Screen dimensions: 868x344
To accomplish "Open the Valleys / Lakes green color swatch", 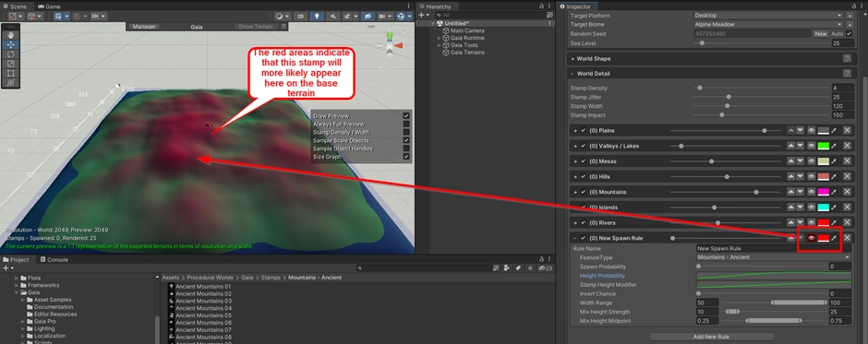I will pos(823,146).
